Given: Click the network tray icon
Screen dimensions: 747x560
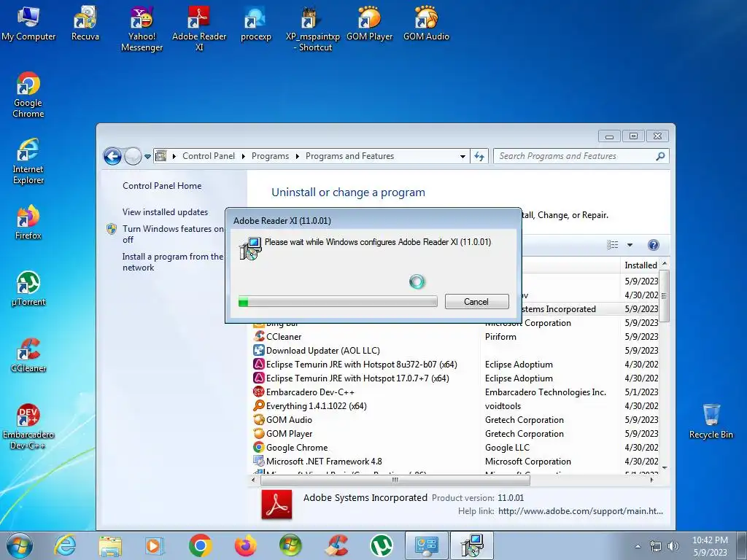Looking at the screenshot, I should pyautogui.click(x=656, y=546).
